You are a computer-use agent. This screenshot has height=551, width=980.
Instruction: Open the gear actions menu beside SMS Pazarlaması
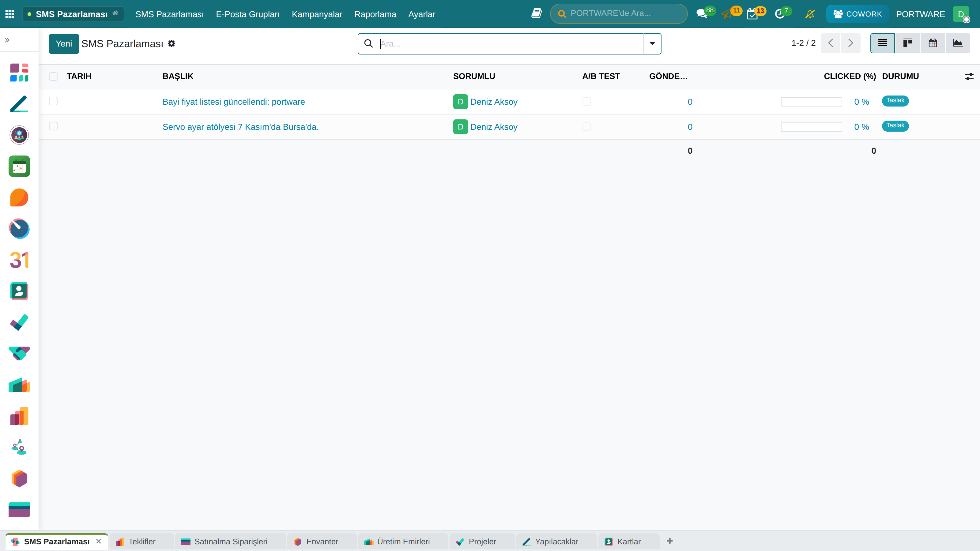click(171, 44)
